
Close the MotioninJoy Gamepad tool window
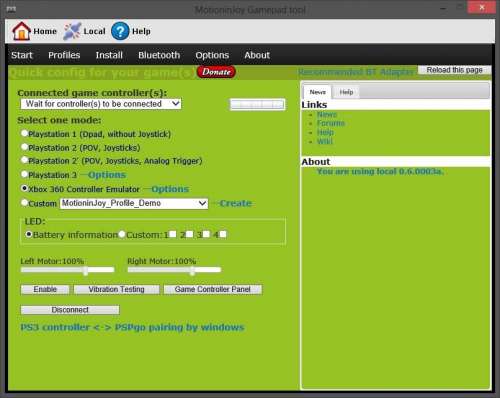pyautogui.click(x=481, y=7)
